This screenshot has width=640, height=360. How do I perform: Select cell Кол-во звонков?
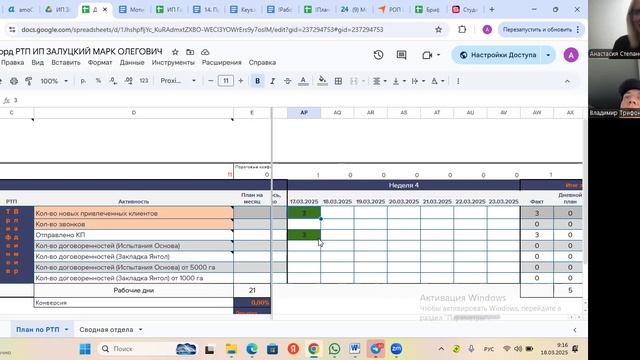(x=134, y=224)
